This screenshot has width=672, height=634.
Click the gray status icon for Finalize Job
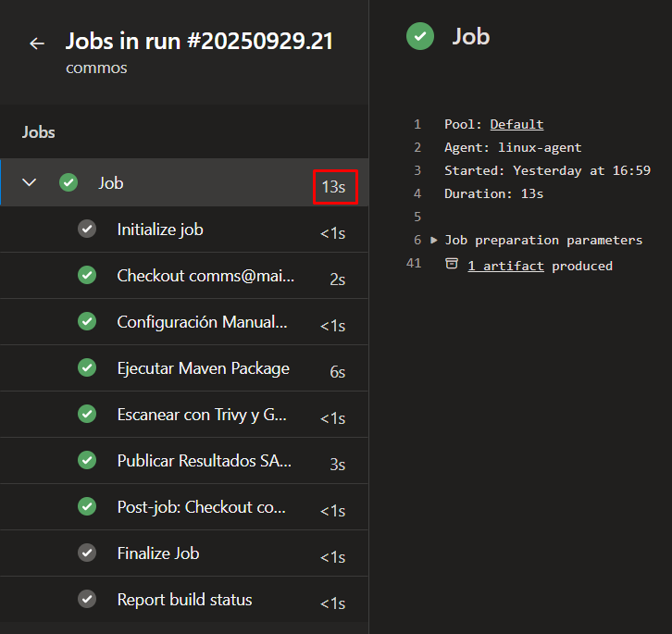pos(87,553)
